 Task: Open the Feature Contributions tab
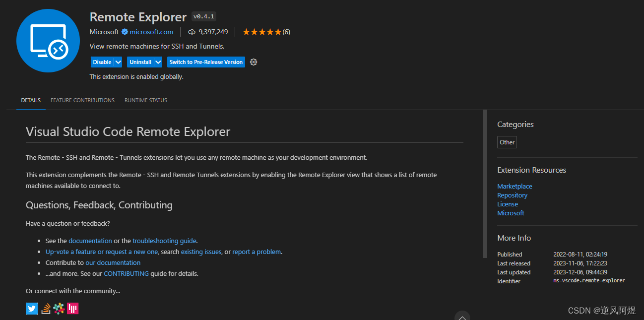[82, 100]
